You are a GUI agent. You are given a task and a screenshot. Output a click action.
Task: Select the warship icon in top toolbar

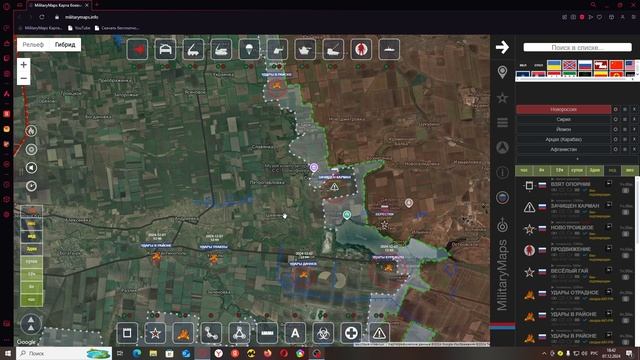point(389,49)
